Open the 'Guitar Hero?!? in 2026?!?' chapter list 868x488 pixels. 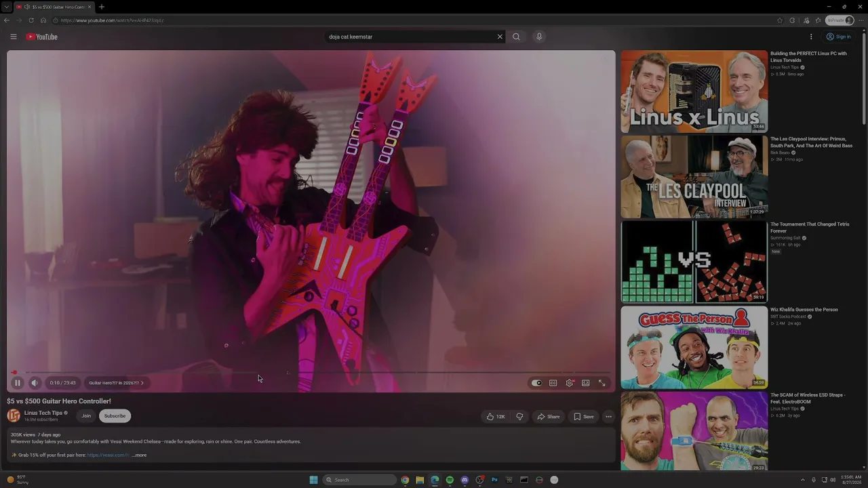117,383
